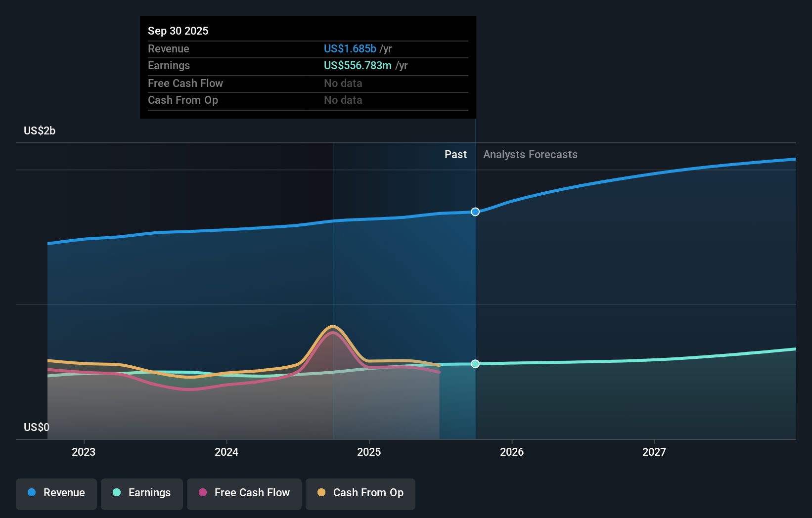The width and height of the screenshot is (812, 518).
Task: Click the Sep 30 2025 tooltip date
Action: (178, 31)
